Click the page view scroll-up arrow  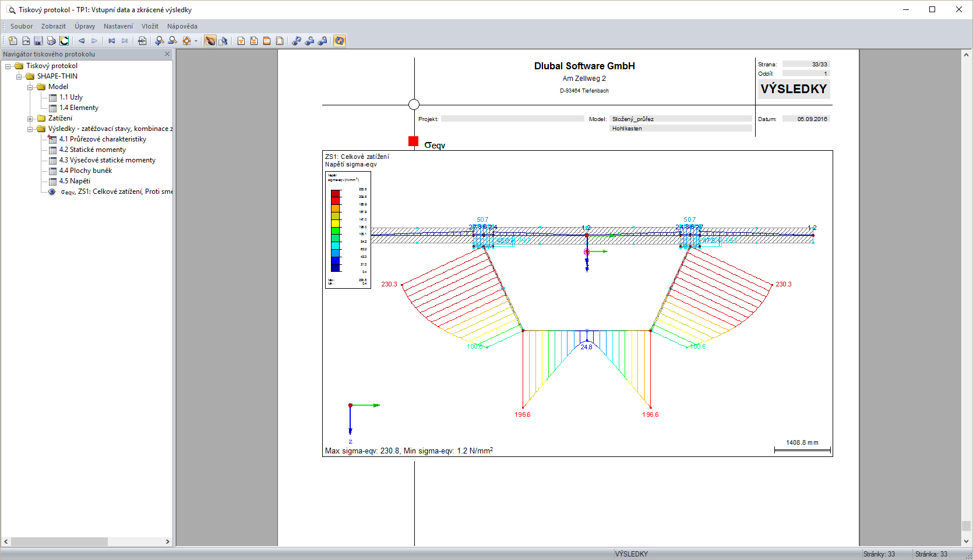pos(966,55)
